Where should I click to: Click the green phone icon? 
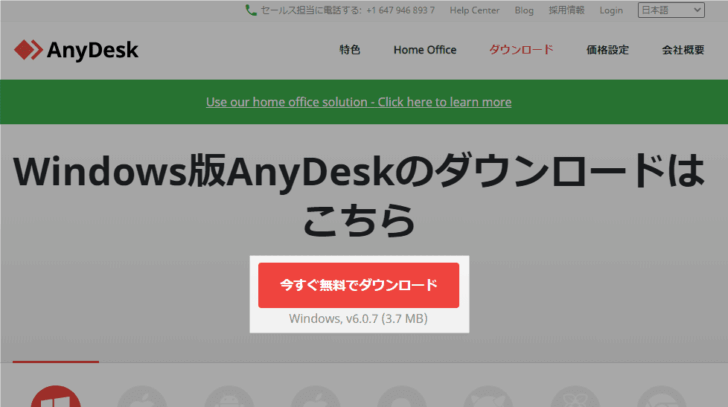[251, 10]
